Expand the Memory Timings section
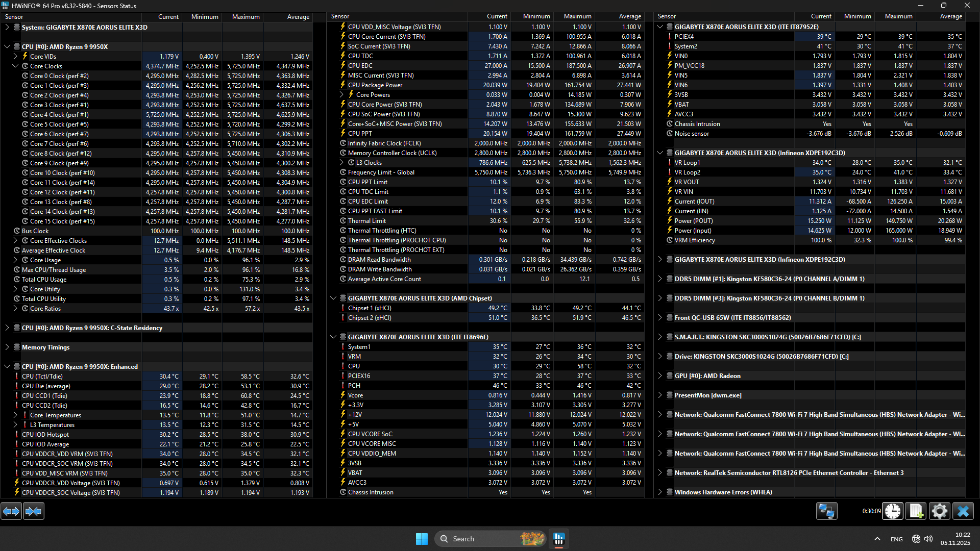Screen dimensions: 980x551 7,347
